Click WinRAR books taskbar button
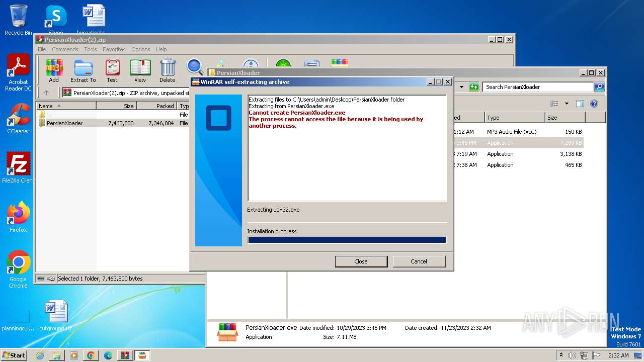Image resolution: width=644 pixels, height=362 pixels. pyautogui.click(x=125, y=355)
